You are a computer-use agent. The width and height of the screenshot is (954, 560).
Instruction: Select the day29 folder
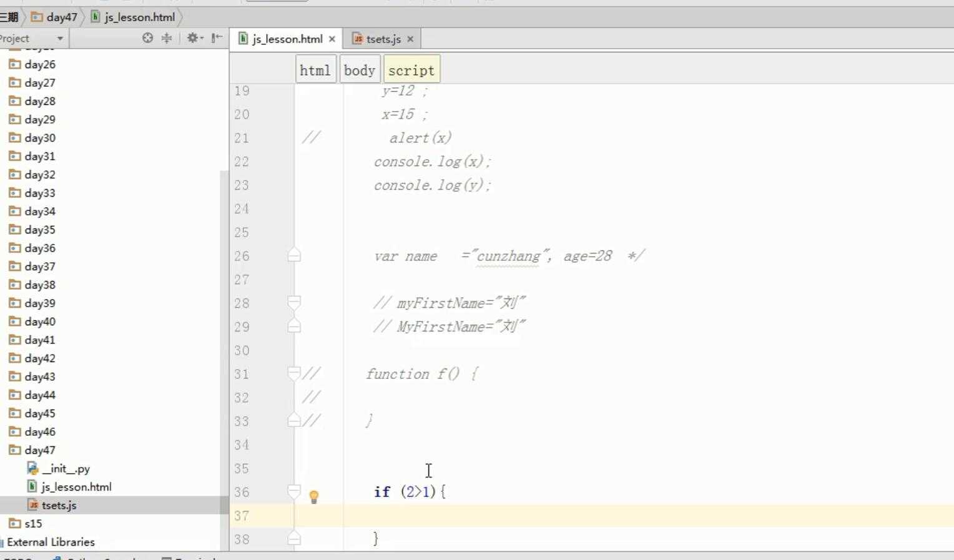pos(40,119)
